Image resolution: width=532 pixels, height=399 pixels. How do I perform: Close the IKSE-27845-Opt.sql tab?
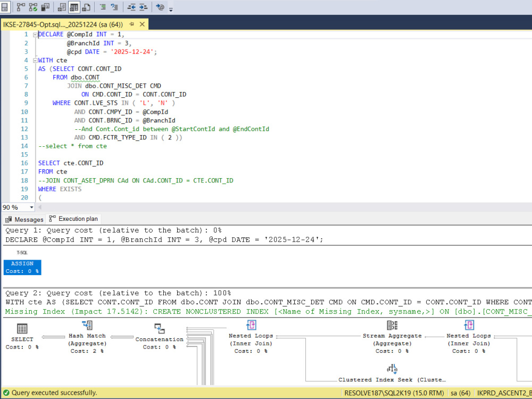pos(143,24)
